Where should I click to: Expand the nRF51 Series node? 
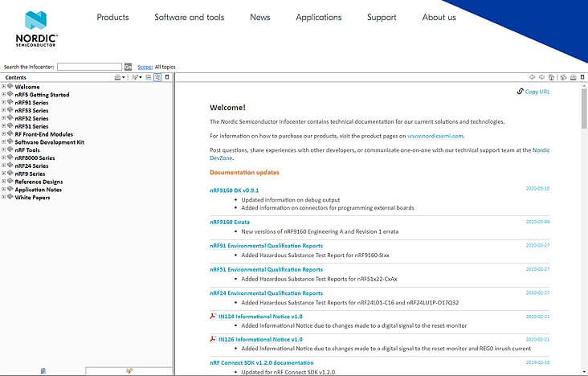pyautogui.click(x=4, y=125)
